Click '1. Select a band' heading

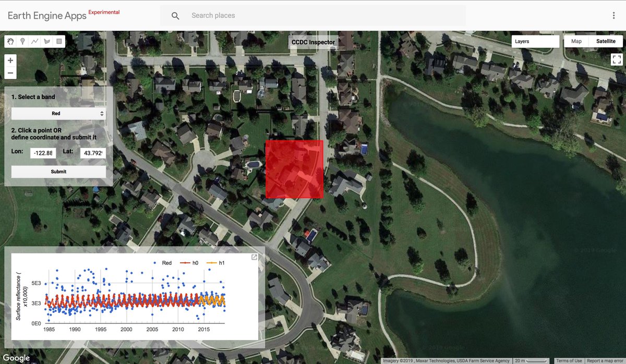pyautogui.click(x=33, y=97)
